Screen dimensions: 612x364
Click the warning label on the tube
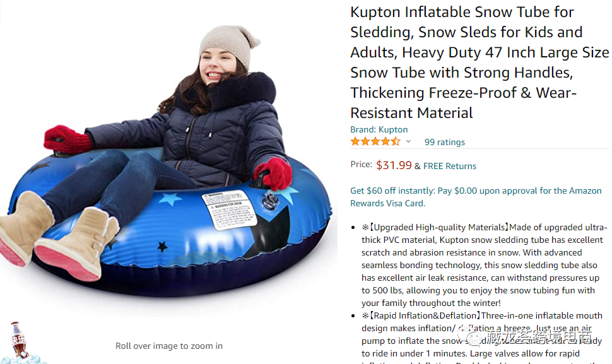[x=230, y=210]
